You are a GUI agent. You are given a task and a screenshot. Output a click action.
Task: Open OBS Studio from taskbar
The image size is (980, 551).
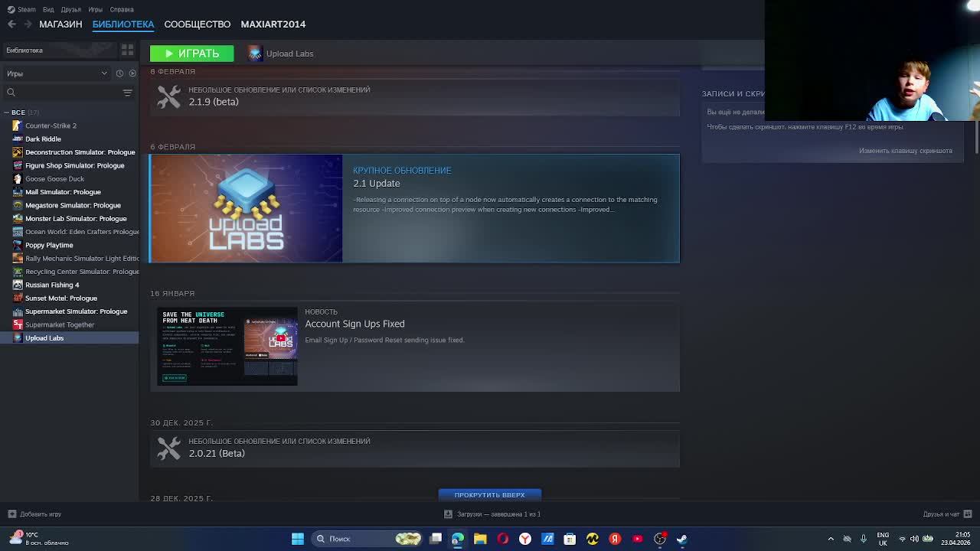pyautogui.click(x=660, y=539)
